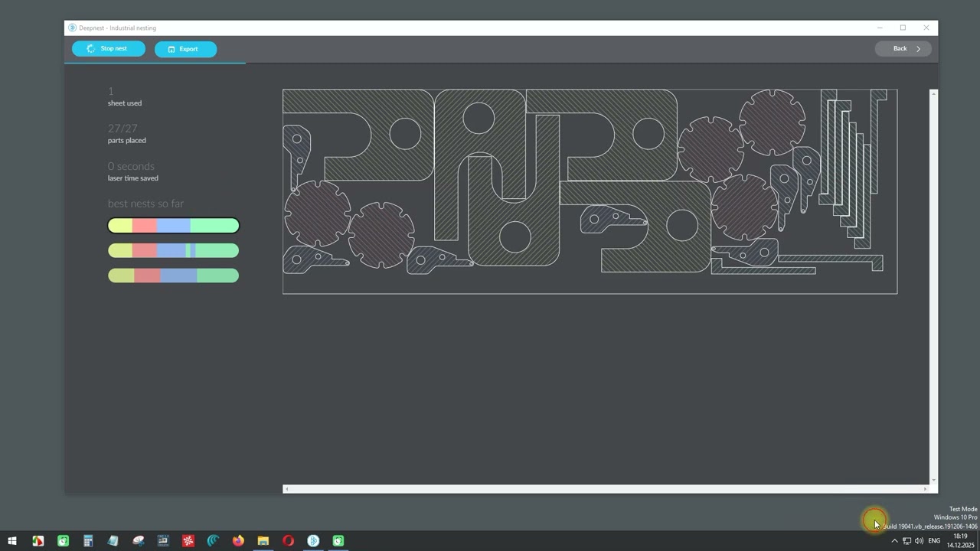Click the nested sheet layout preview

[x=590, y=191]
